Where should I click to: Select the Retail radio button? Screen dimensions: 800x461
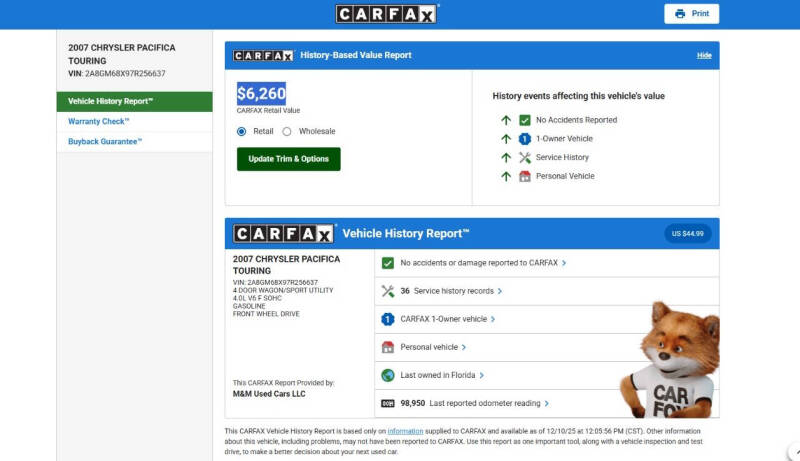point(242,131)
